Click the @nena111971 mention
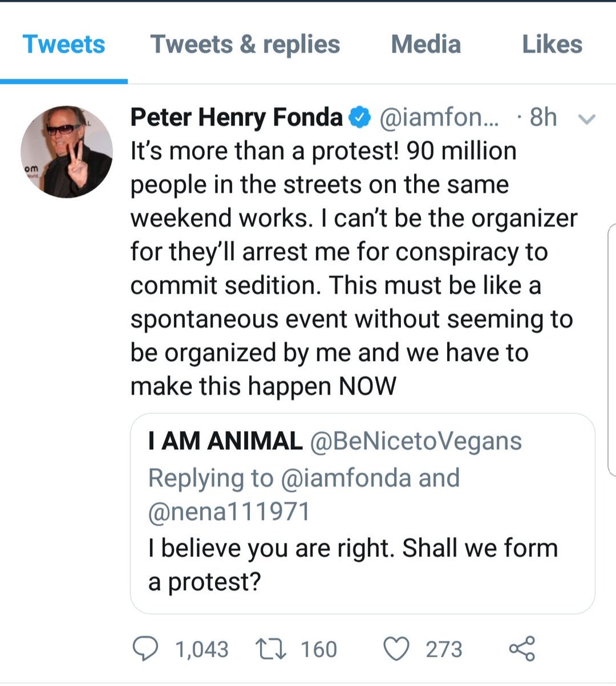 229,512
